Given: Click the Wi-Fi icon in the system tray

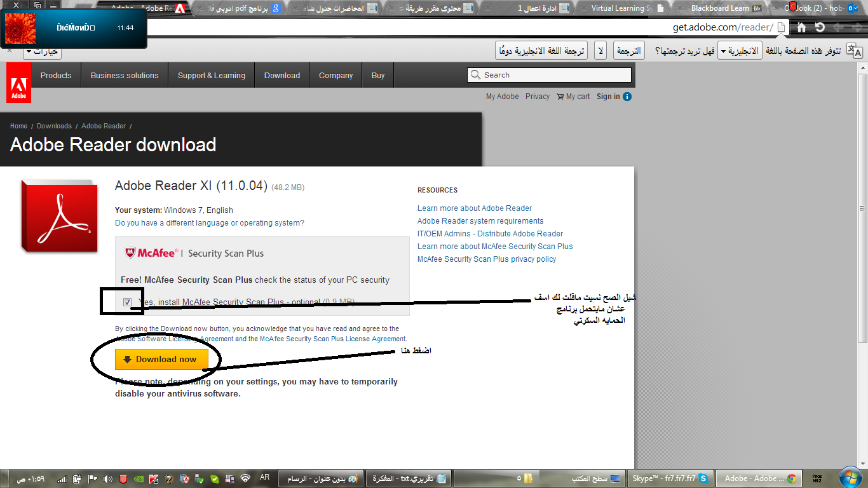Looking at the screenshot, I should (x=245, y=478).
